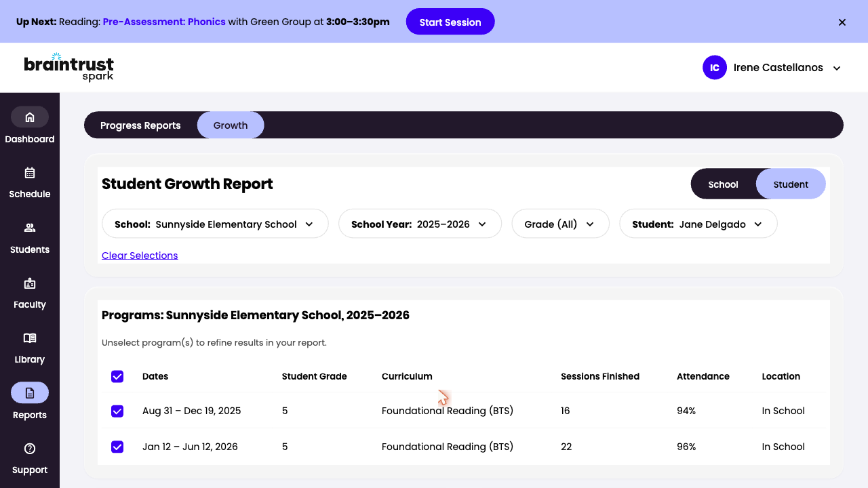This screenshot has width=868, height=488.
Task: Click the Location column header
Action: click(x=781, y=376)
